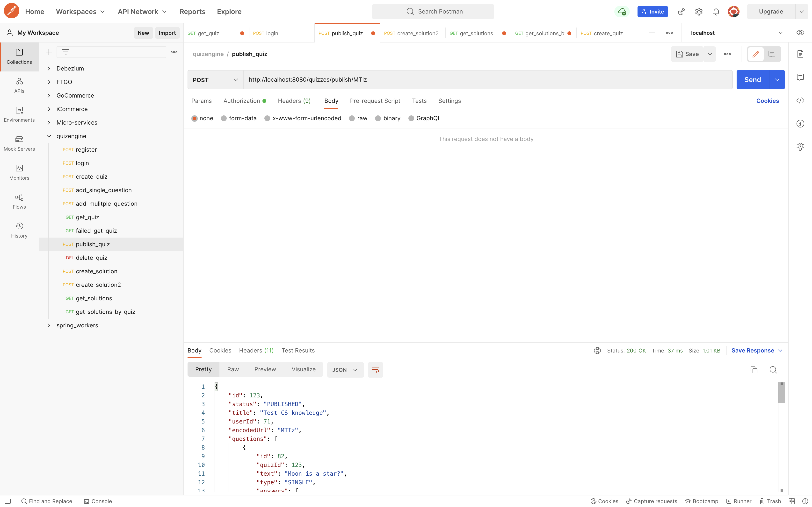Open the History sidebar panel
The height and width of the screenshot is (507, 812).
19,230
